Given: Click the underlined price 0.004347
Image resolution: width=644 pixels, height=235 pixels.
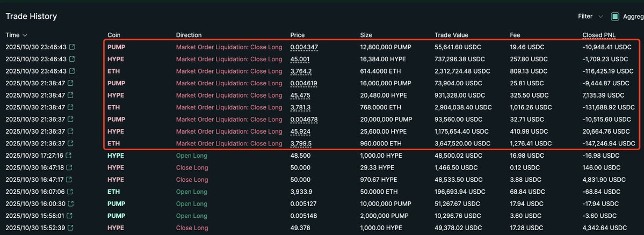Looking at the screenshot, I should tap(304, 47).
